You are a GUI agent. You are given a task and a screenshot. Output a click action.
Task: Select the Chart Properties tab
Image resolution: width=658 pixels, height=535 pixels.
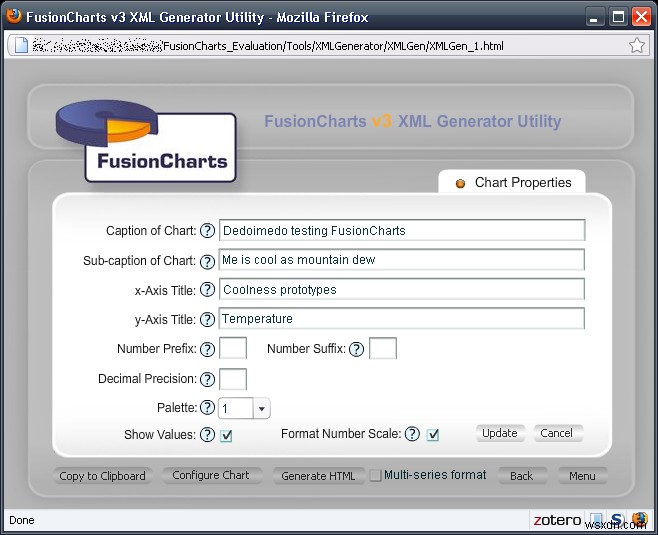coord(512,183)
